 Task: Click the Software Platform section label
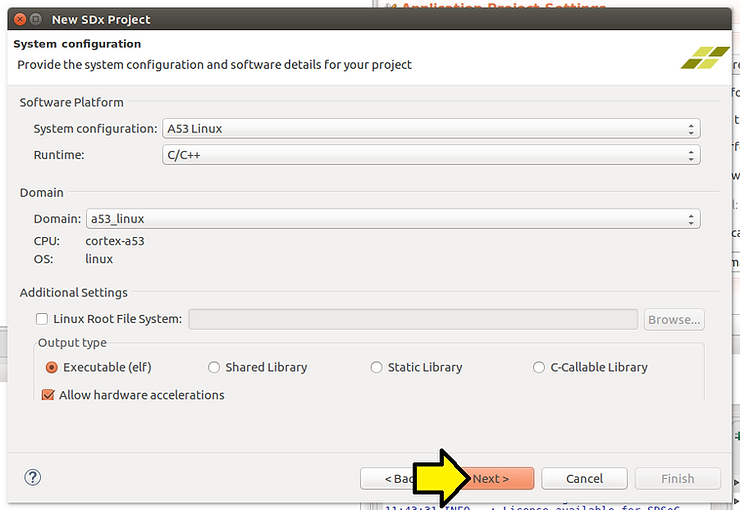point(71,102)
